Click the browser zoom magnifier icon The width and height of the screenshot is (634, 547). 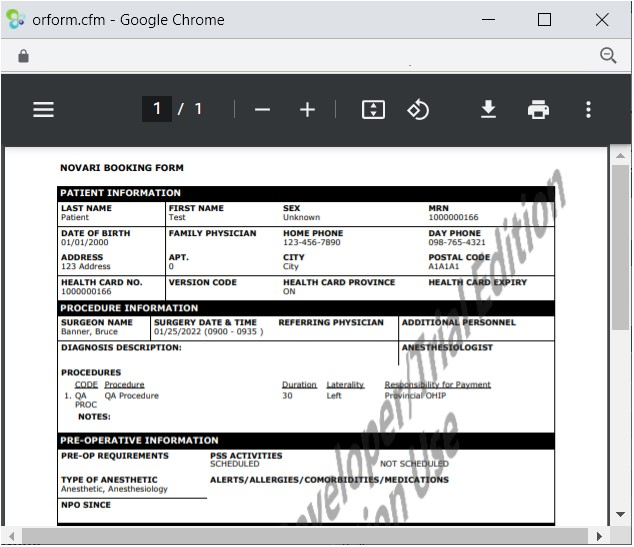pyautogui.click(x=608, y=55)
